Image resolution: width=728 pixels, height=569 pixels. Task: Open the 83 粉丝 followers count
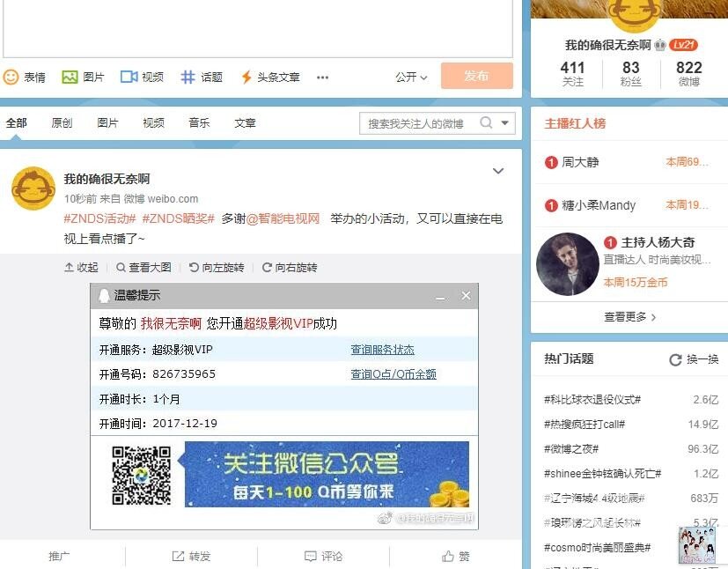pos(631,74)
